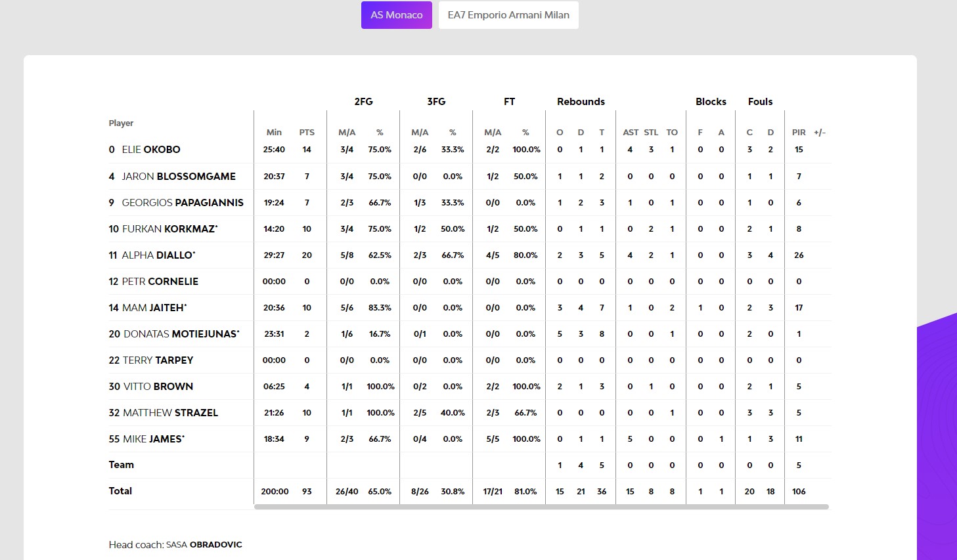957x560 pixels.
Task: Click total PIR value 106
Action: (x=799, y=491)
